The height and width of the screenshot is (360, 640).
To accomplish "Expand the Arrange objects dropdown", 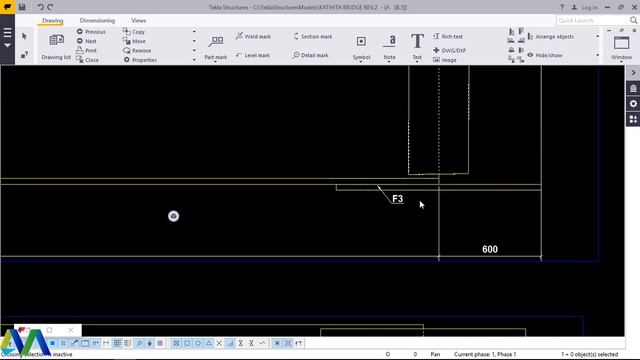I will (x=598, y=36).
